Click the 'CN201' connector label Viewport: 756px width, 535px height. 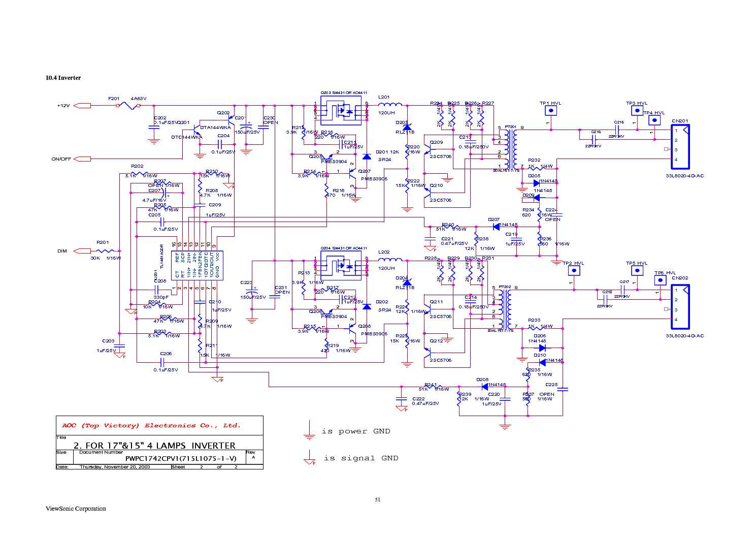coord(680,121)
